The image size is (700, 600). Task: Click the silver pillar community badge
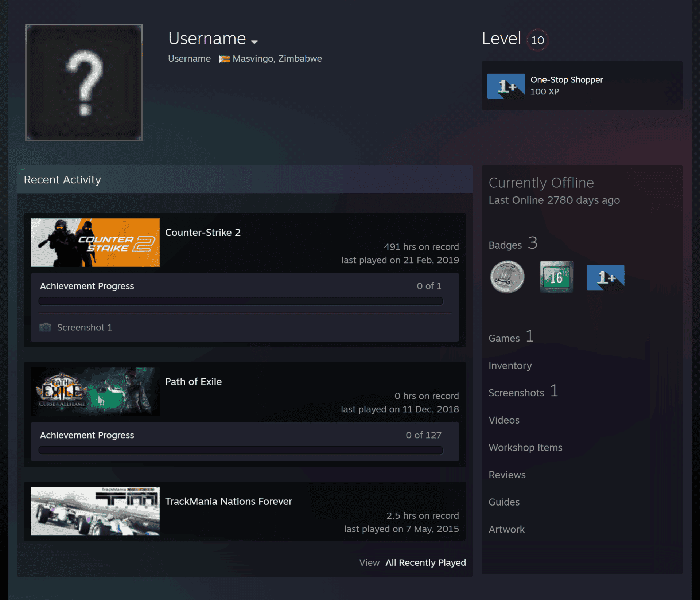pyautogui.click(x=507, y=277)
